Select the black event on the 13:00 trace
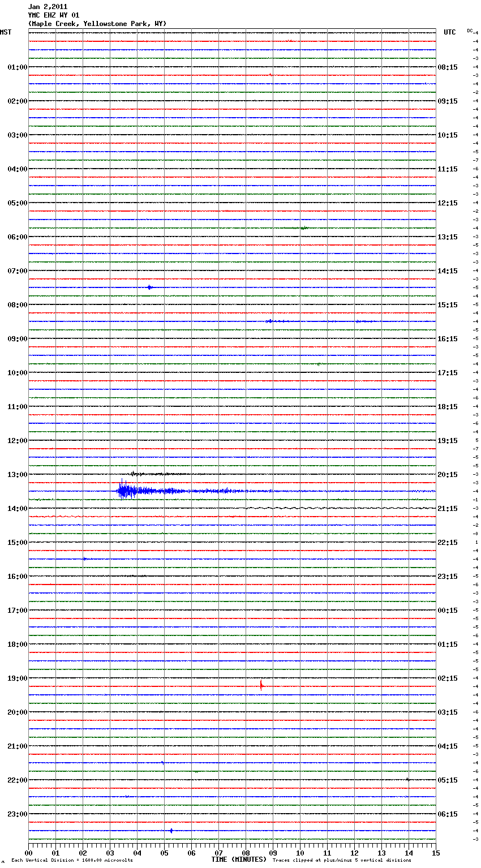Viewport: 481px width, 868px height. (135, 474)
